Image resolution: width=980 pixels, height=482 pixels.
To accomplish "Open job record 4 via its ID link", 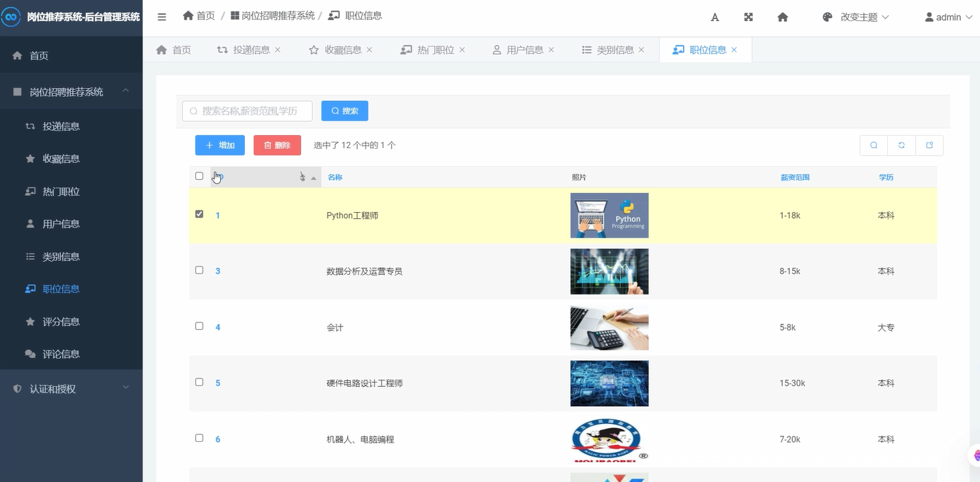I will (x=218, y=327).
